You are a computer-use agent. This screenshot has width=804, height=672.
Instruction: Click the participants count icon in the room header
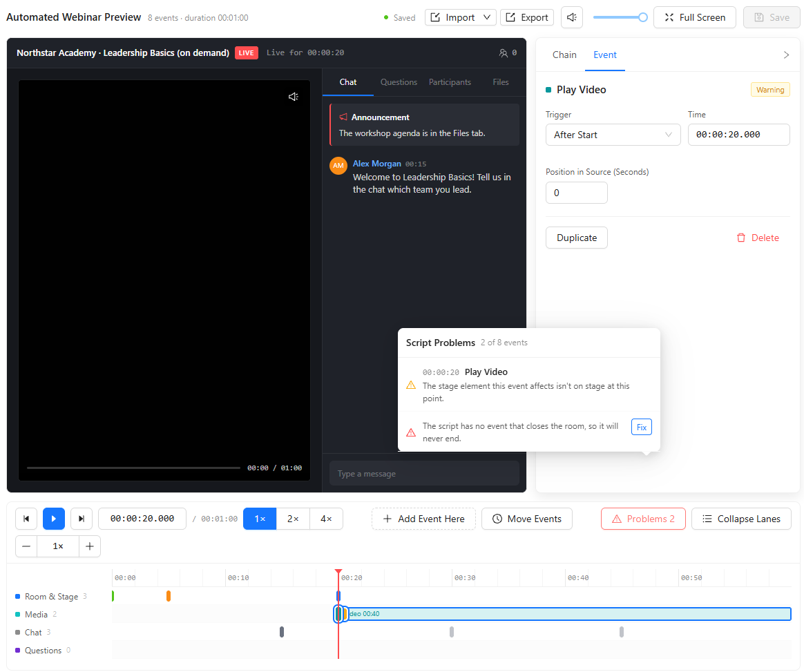pos(503,52)
